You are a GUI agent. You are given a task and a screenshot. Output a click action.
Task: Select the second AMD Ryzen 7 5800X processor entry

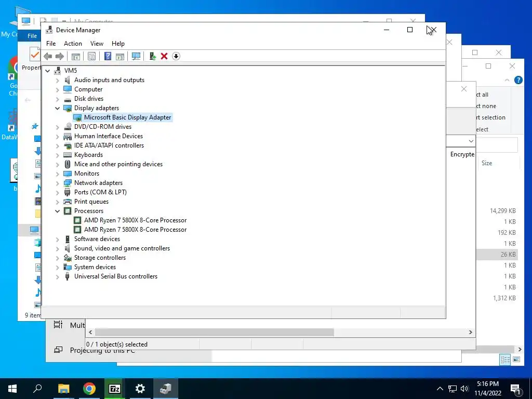tap(136, 230)
